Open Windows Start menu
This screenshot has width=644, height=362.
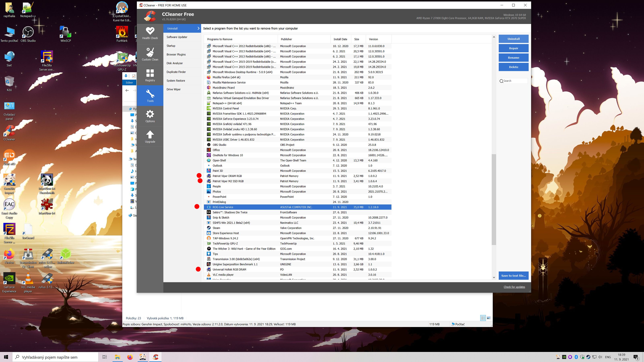coord(6,357)
